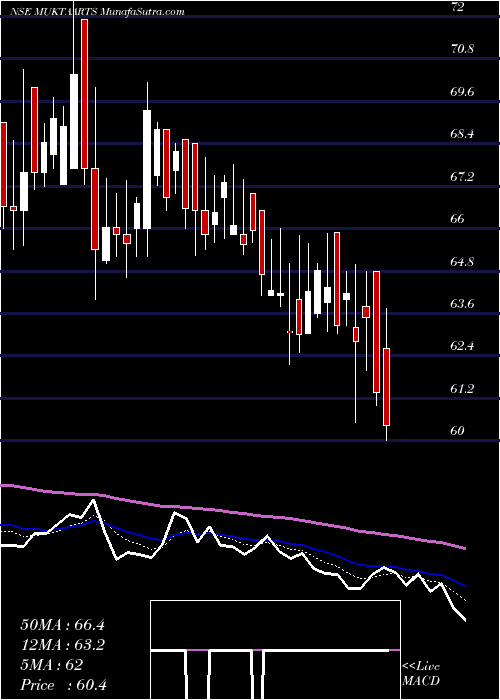
Task: Click the <<Live MACD label
Action: pos(421,674)
